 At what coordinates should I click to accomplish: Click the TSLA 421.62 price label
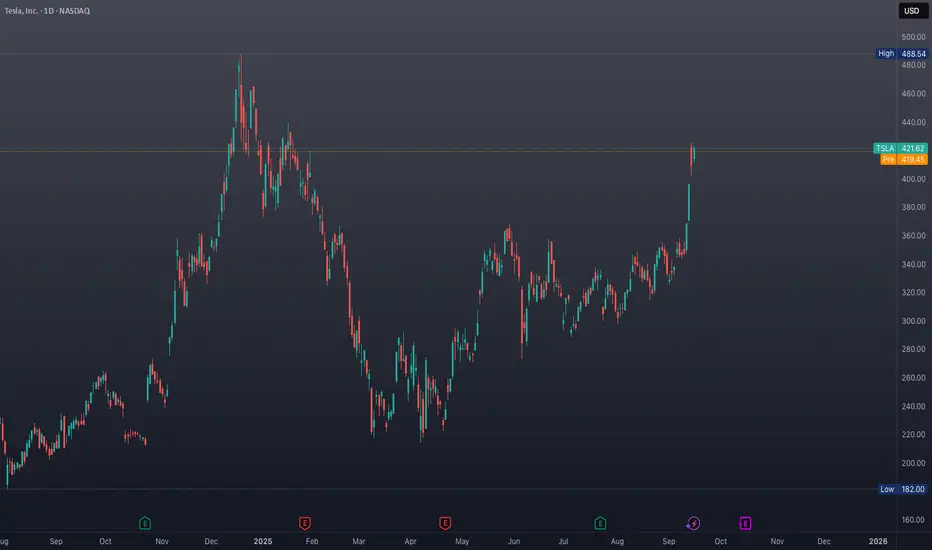pyautogui.click(x=900, y=148)
